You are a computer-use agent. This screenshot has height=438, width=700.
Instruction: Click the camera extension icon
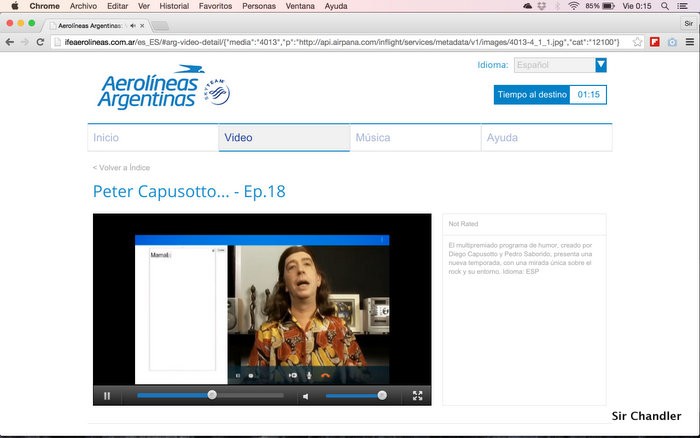tap(672, 42)
